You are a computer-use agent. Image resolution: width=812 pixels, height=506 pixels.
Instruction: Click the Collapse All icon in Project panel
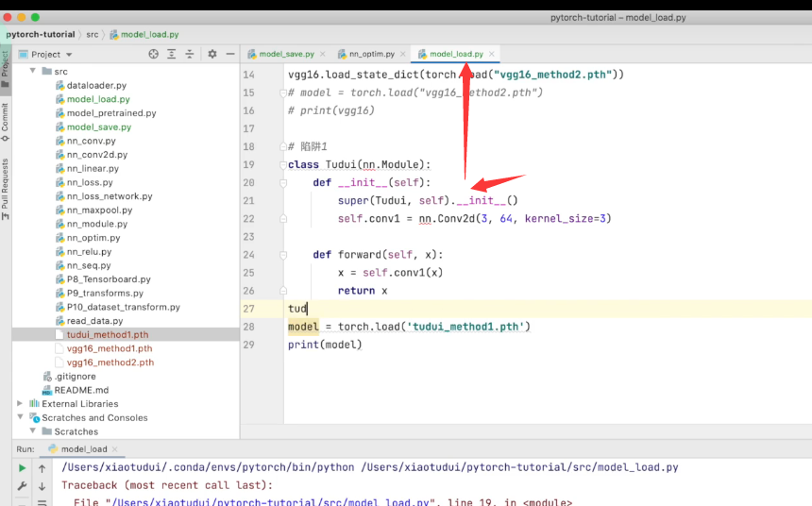[x=190, y=54]
